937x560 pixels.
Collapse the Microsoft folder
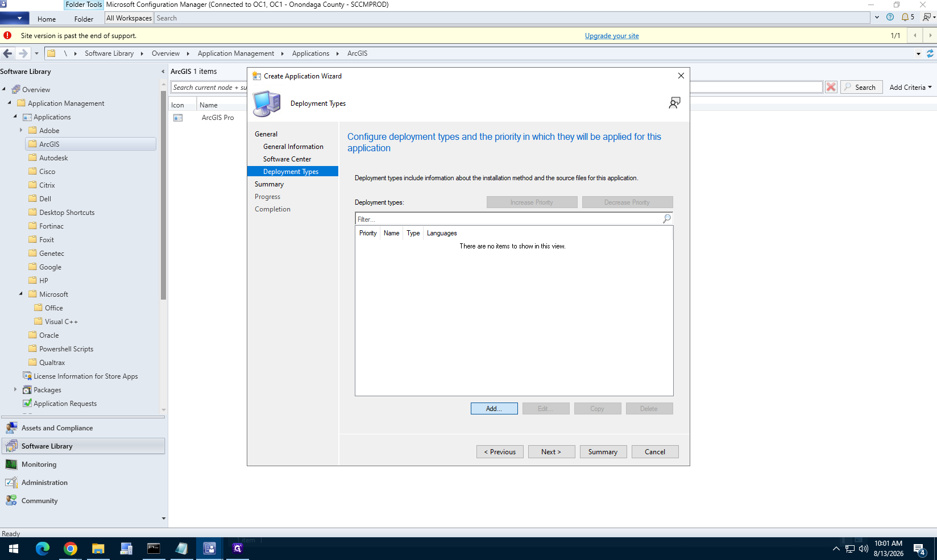pyautogui.click(x=21, y=294)
